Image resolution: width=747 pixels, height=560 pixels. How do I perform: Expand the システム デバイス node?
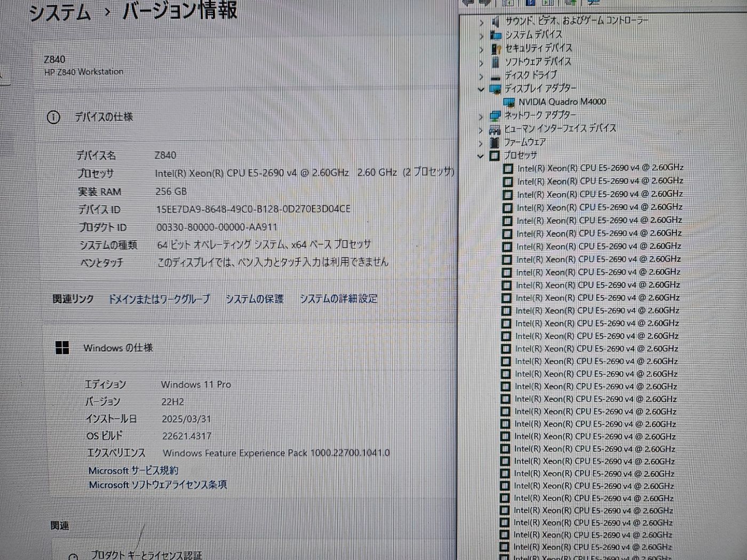tap(481, 36)
